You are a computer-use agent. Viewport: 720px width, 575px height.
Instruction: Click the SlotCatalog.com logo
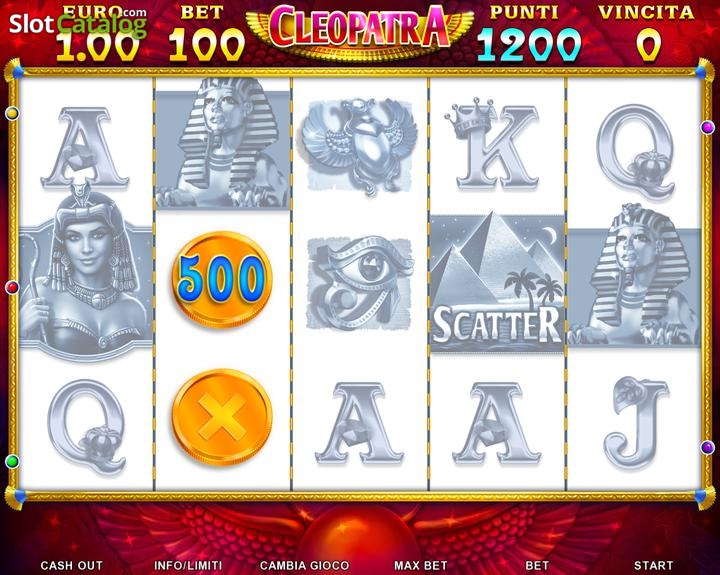78,23
